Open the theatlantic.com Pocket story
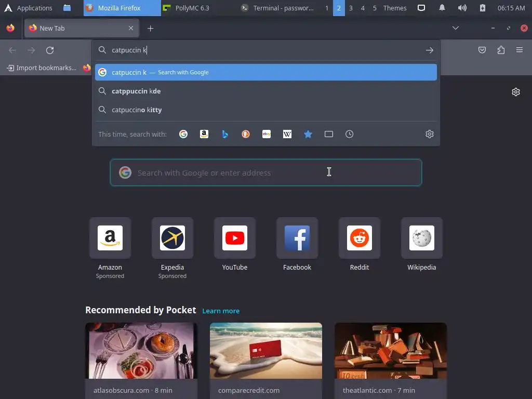This screenshot has height=399, width=532. (391, 361)
